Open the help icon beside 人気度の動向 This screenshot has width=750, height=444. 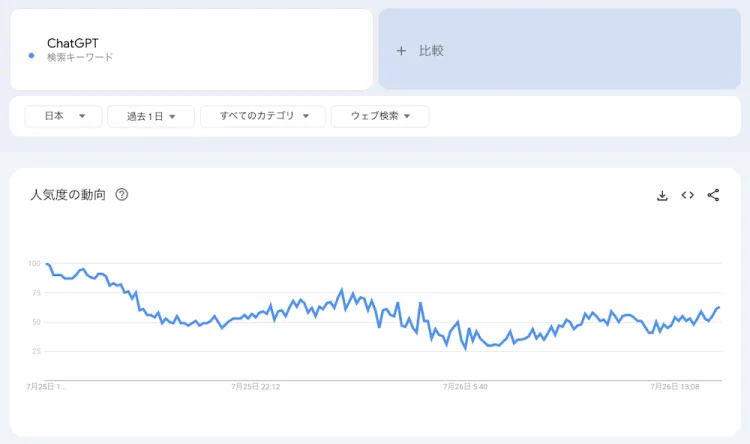click(x=122, y=194)
